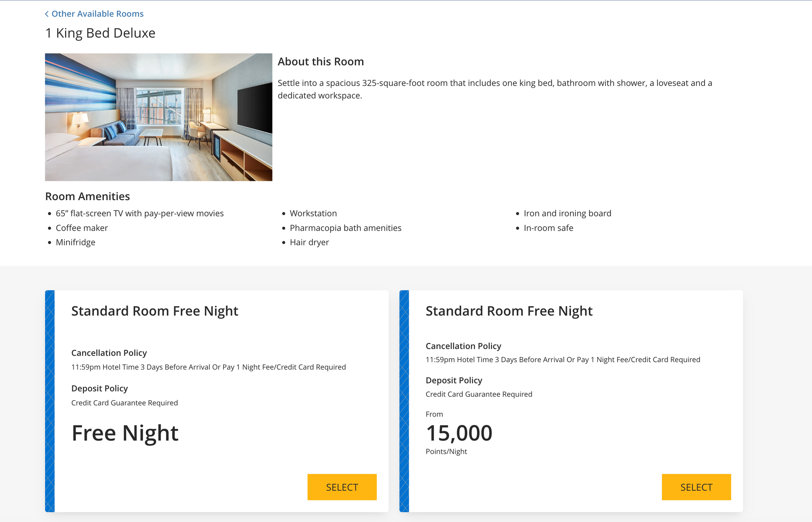This screenshot has height=522, width=812.
Task: Click the Iron and ironing board item
Action: pyautogui.click(x=567, y=213)
